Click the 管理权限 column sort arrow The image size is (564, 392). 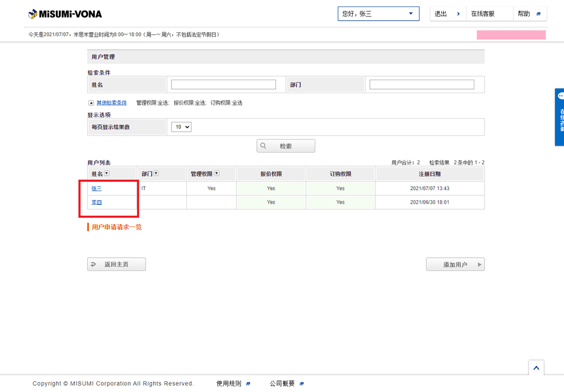click(217, 173)
